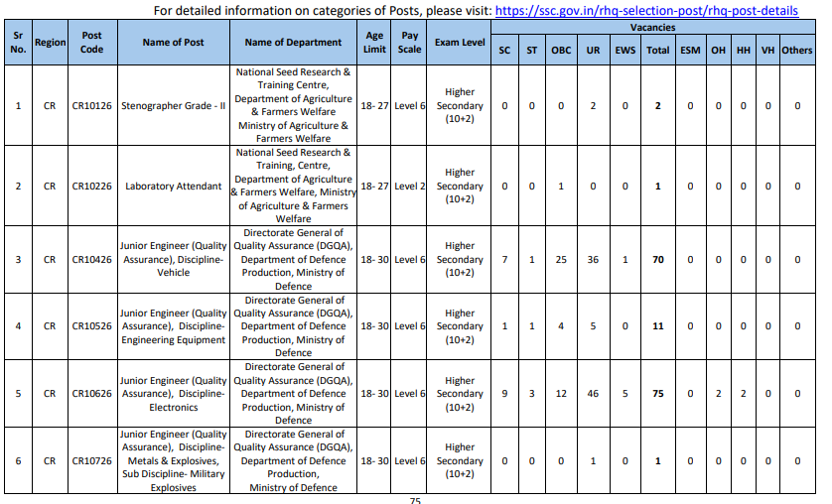Click total vacancies value 11
Screen dimensions: 832x504
[x=658, y=326]
